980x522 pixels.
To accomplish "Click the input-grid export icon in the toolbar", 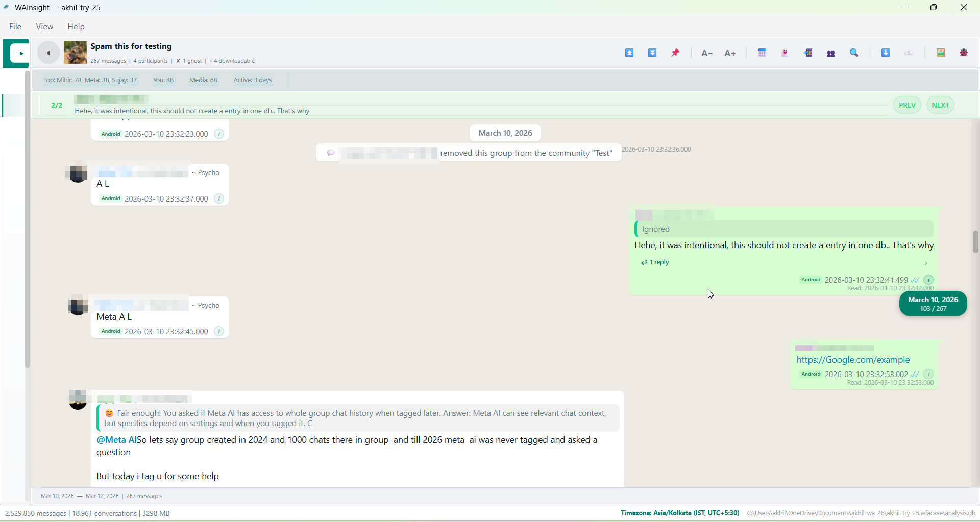I will tap(808, 53).
